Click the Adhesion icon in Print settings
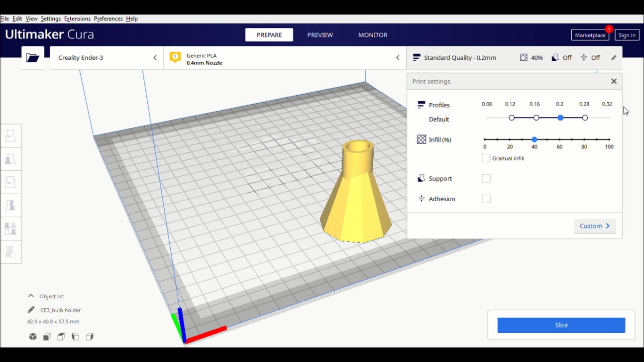Viewport: 644px width, 362px height. tap(421, 199)
